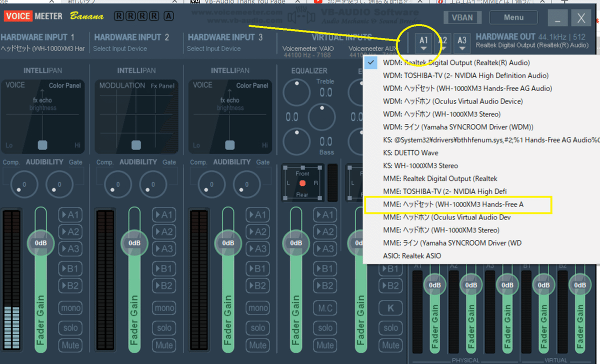This screenshot has height=364, width=600.
Task: Click Intellipan position handle on Input 3
Action: pyautogui.click(x=229, y=145)
